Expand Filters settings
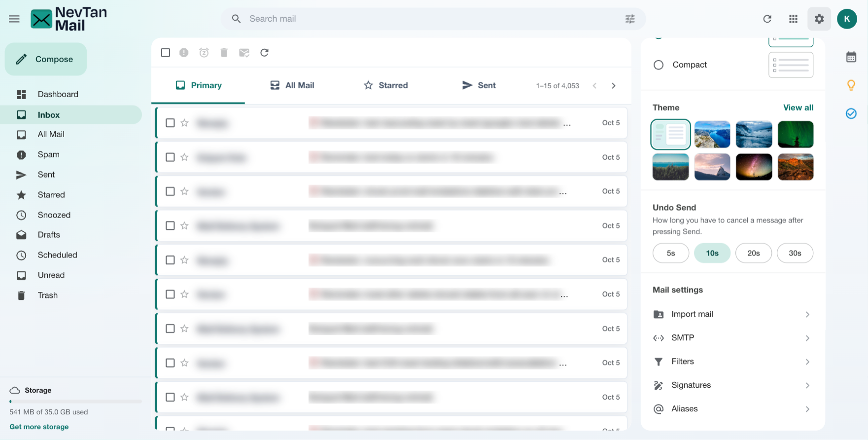 [x=732, y=362]
